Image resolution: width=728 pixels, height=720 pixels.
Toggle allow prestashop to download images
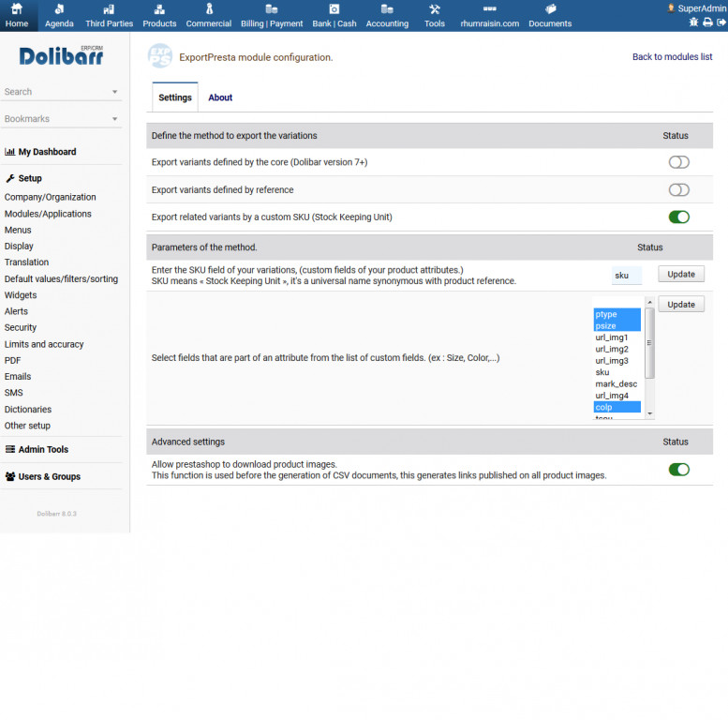pyautogui.click(x=678, y=469)
